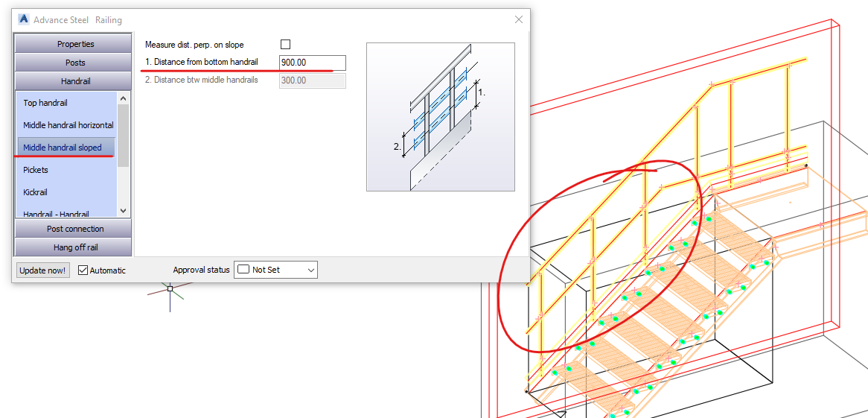Open the Handrail section
The width and height of the screenshot is (868, 418).
point(73,81)
